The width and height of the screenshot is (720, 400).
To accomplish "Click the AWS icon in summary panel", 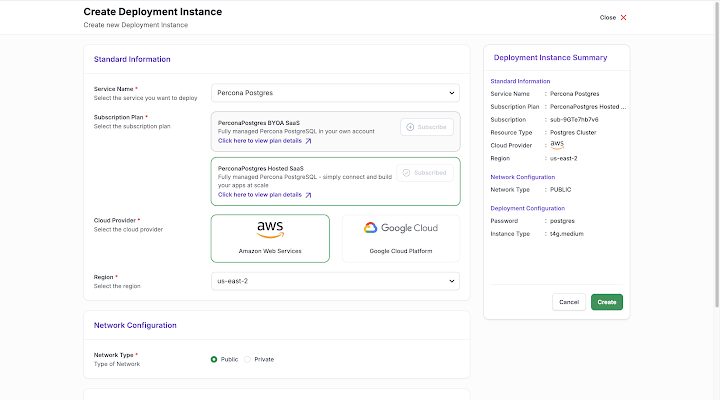I will (x=557, y=144).
